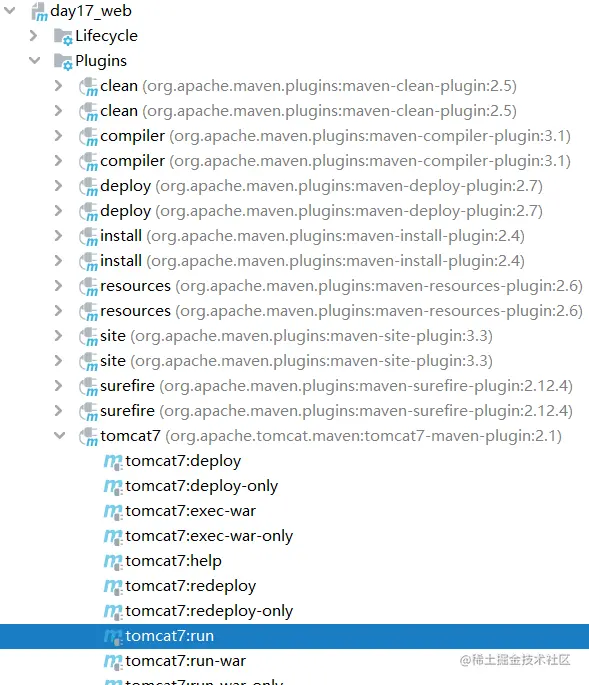Select the highlighted tomcat7:run goal text
This screenshot has height=685, width=589.
(170, 636)
